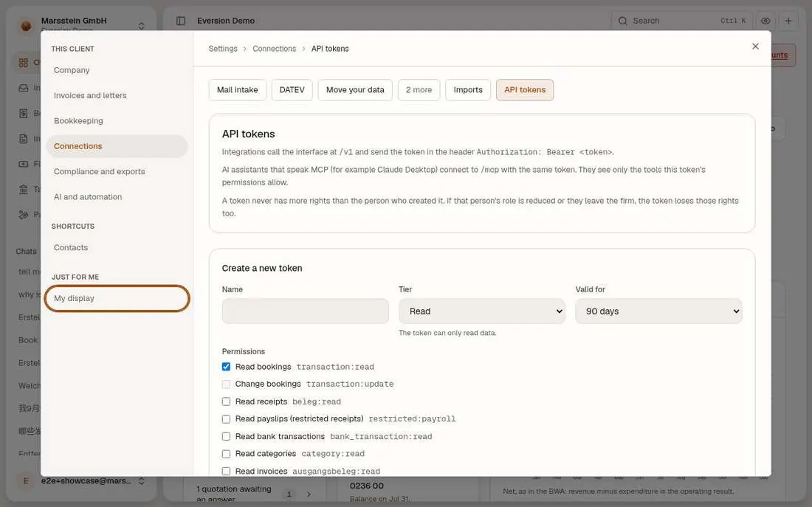Click the 'restricted:payroll' permission code text
The height and width of the screenshot is (507, 812).
click(412, 419)
